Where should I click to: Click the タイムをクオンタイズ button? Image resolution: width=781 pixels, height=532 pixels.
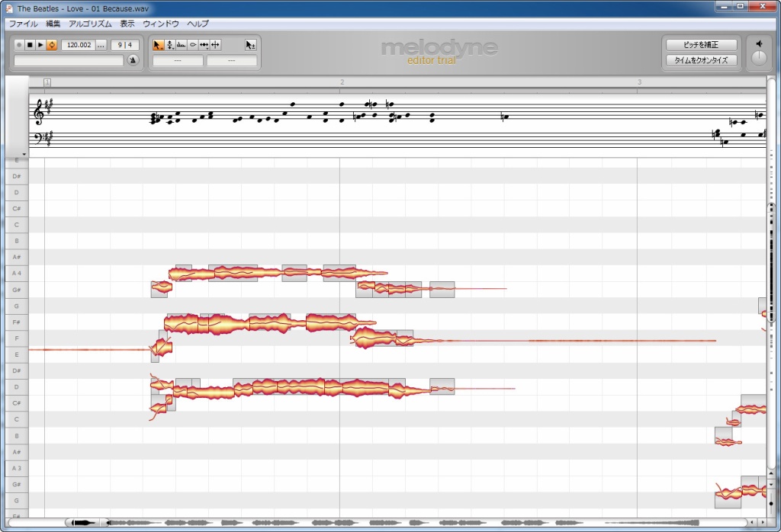point(702,59)
